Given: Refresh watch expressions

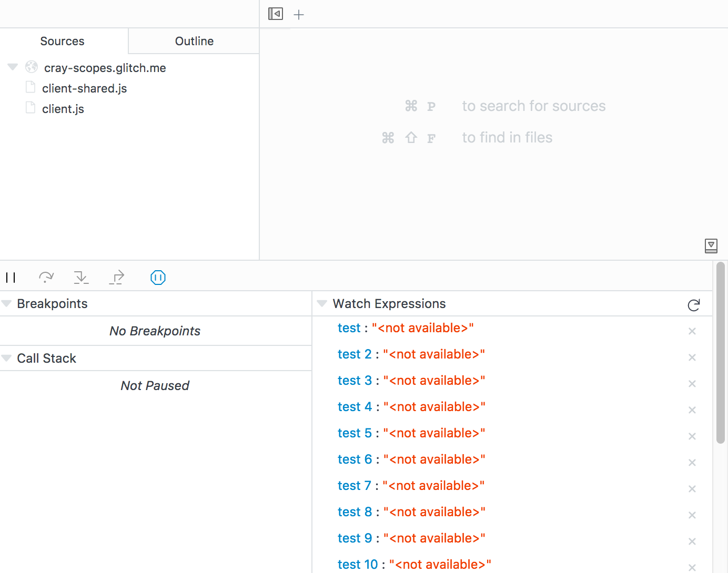Looking at the screenshot, I should 694,305.
